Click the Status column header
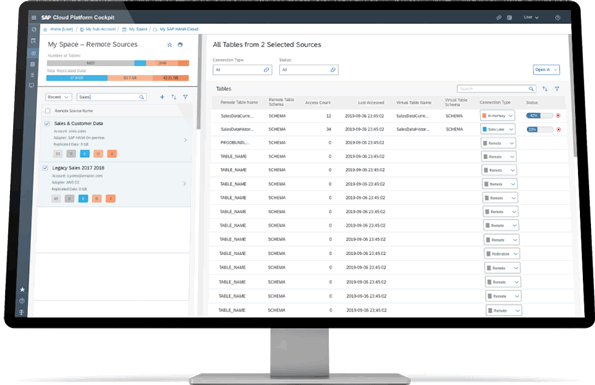This screenshot has width=595, height=385. [x=532, y=103]
